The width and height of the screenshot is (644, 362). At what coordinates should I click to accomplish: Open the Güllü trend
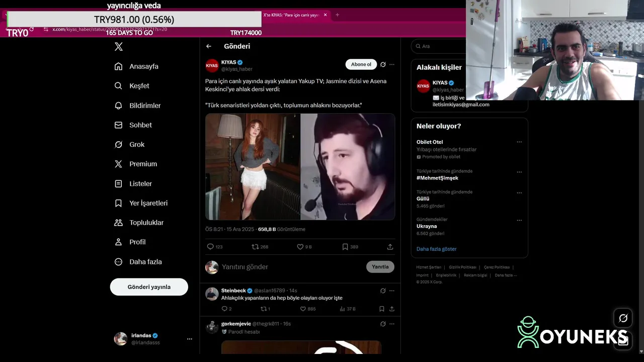pos(423,199)
